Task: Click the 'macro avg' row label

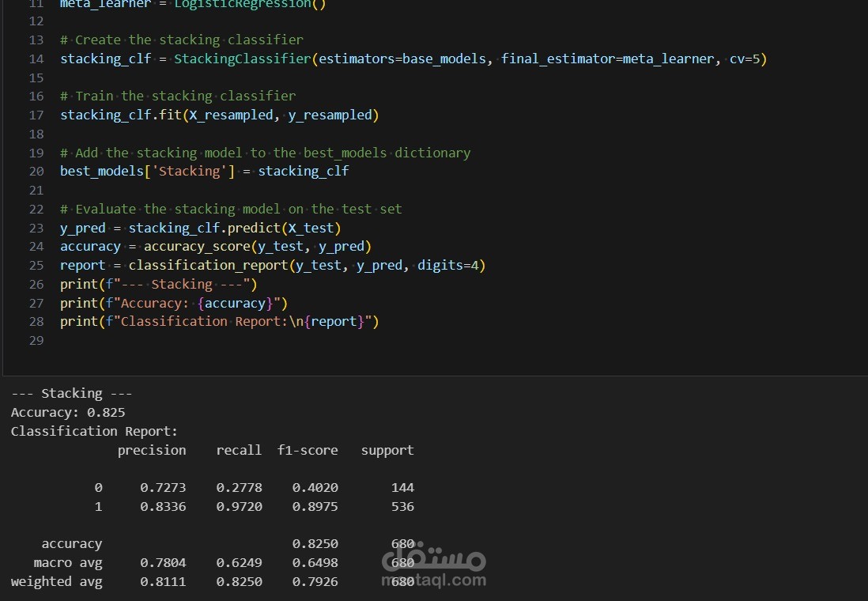Action: 67,563
